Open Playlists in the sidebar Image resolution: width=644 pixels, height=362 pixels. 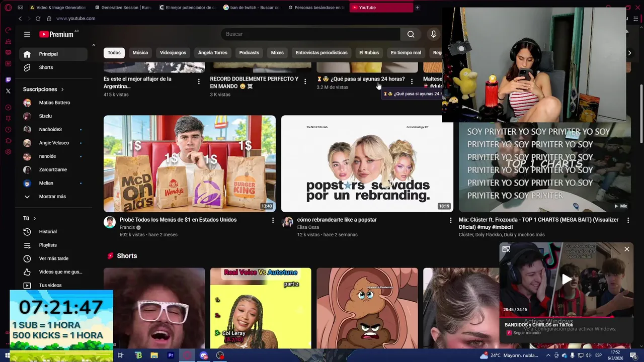53,245
